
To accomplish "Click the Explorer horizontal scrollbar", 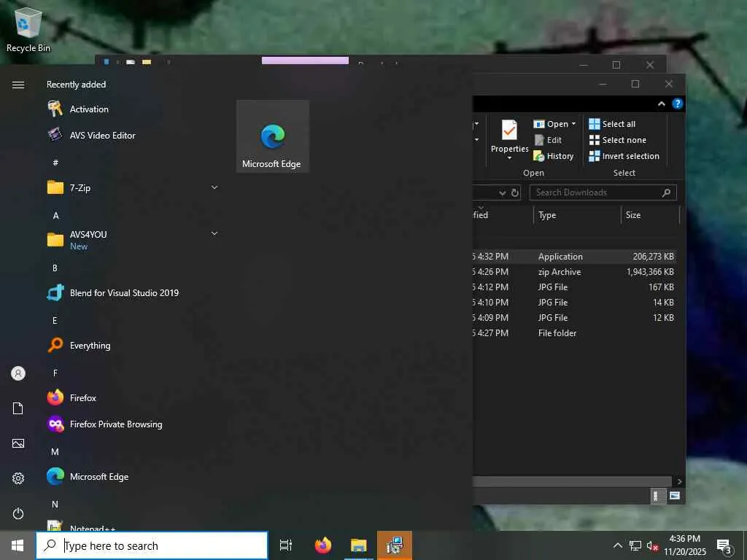I will point(572,481).
